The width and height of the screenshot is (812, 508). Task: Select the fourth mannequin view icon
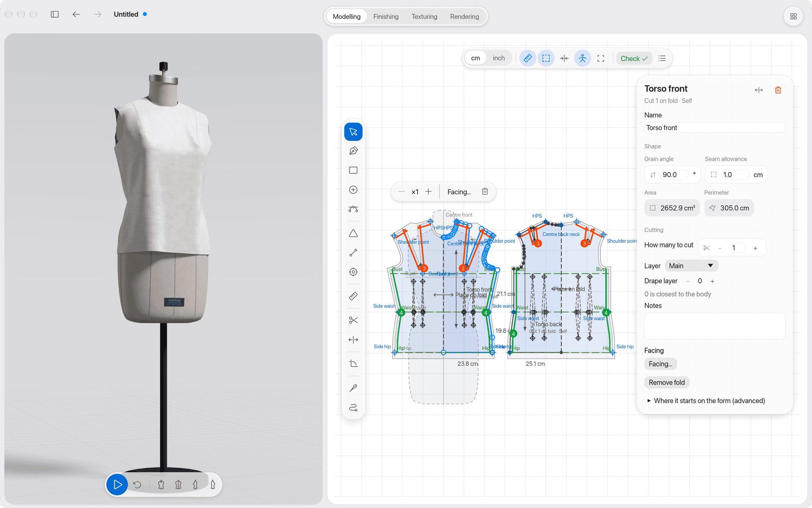click(213, 484)
